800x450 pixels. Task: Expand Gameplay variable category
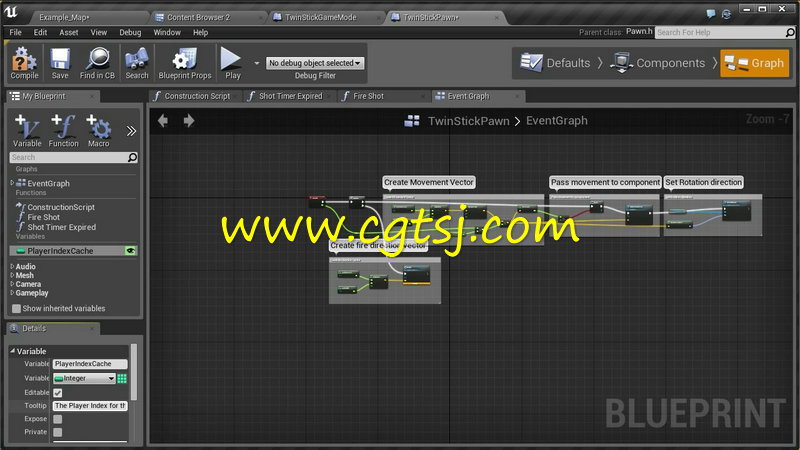point(12,293)
